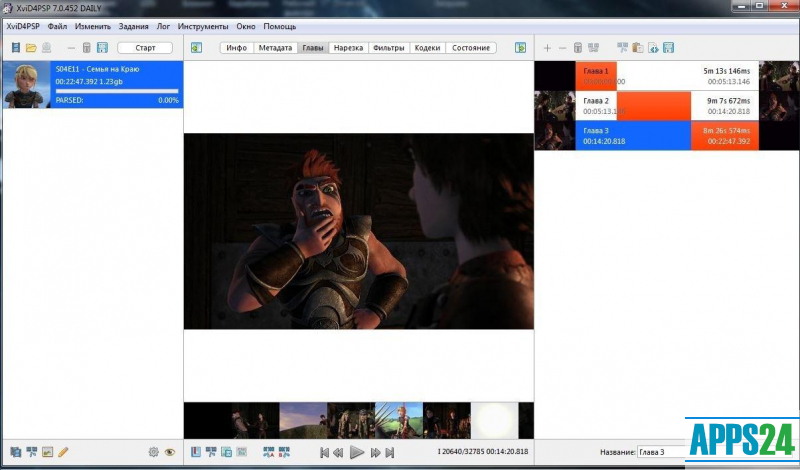The width and height of the screenshot is (800, 470).
Task: Click the S04E11 task progress bar
Action: point(117,91)
